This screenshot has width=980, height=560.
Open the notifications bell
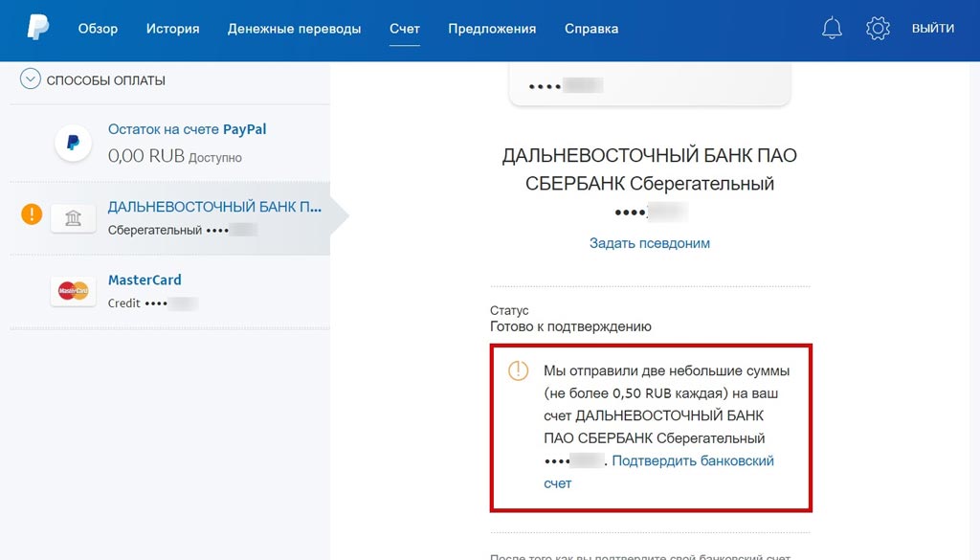(x=832, y=28)
